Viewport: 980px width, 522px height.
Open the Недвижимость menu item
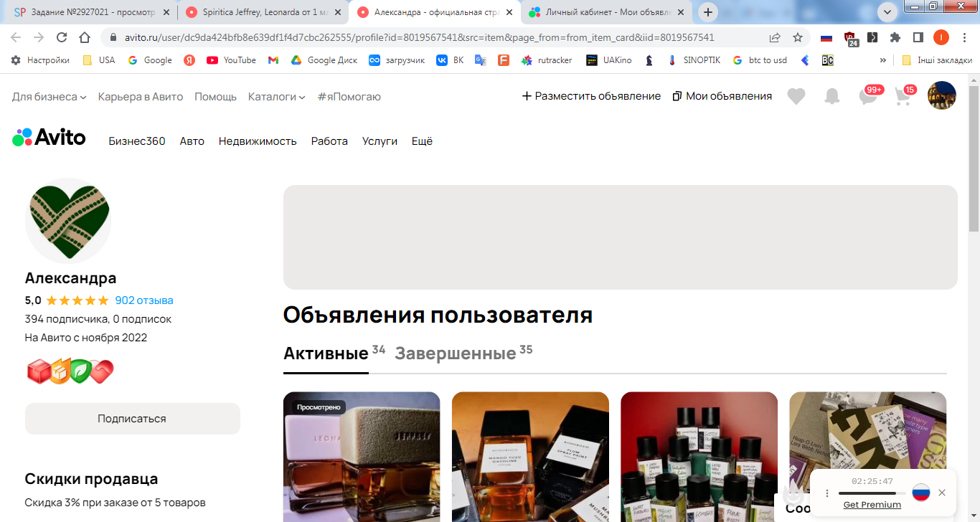tap(258, 141)
